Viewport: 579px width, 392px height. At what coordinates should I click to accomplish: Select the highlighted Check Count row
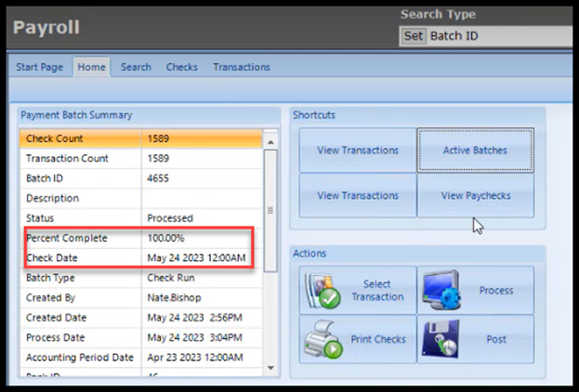click(141, 138)
